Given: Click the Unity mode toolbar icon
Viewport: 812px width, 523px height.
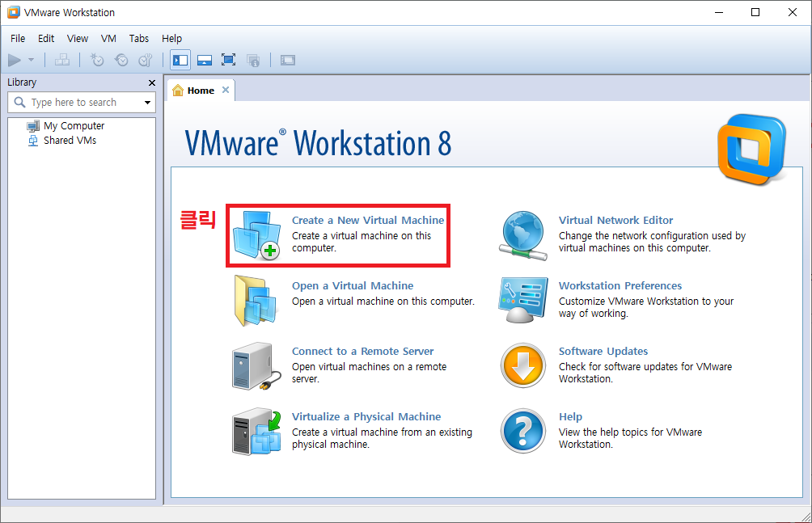Looking at the screenshot, I should 252,60.
